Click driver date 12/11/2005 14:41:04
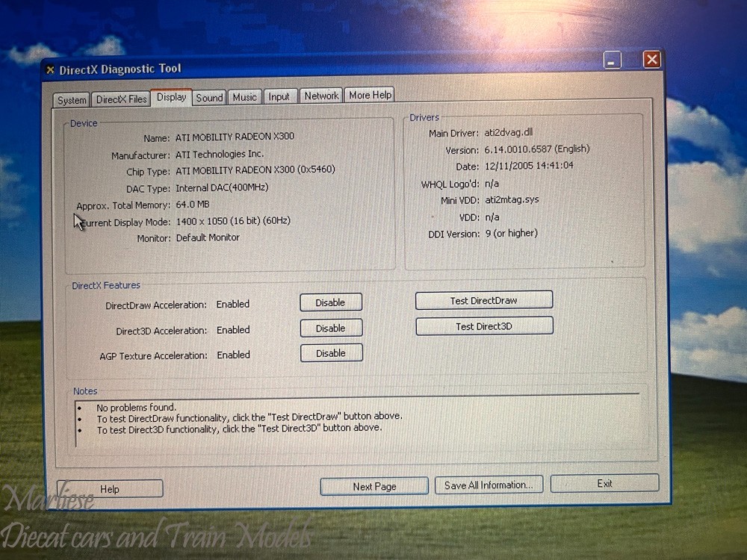Viewport: 747px width, 560px height. (x=529, y=166)
